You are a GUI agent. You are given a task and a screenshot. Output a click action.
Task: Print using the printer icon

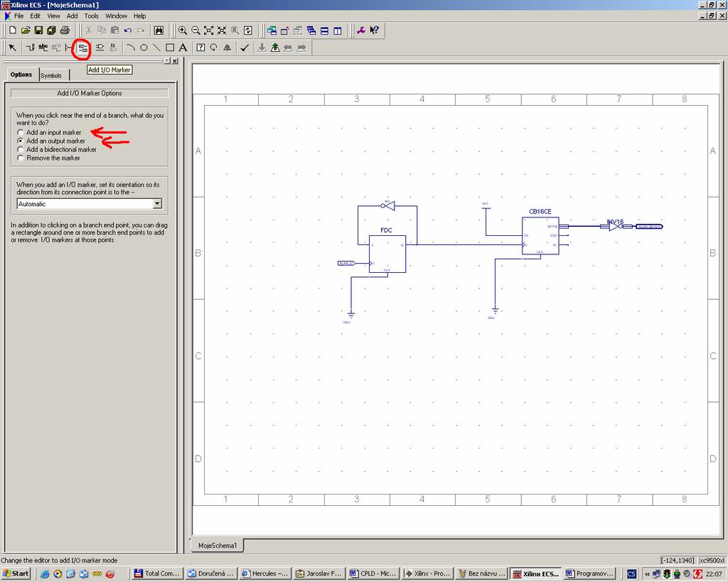click(65, 31)
